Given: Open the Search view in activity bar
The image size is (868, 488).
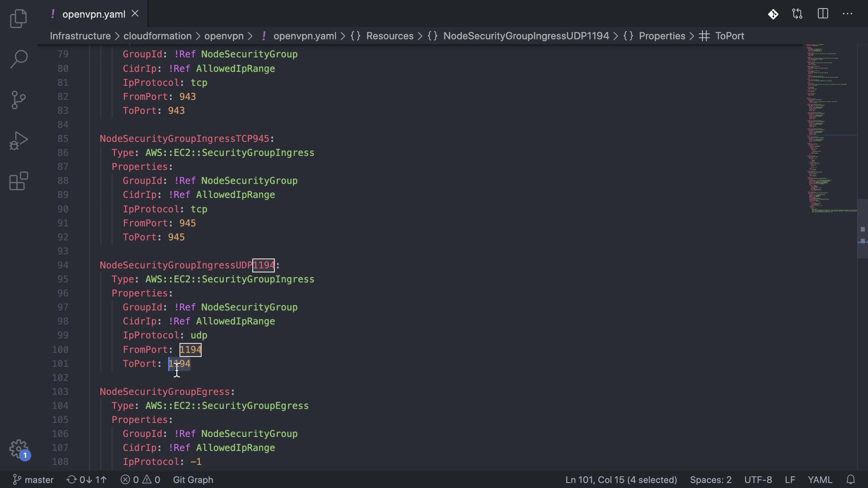Looking at the screenshot, I should (19, 59).
